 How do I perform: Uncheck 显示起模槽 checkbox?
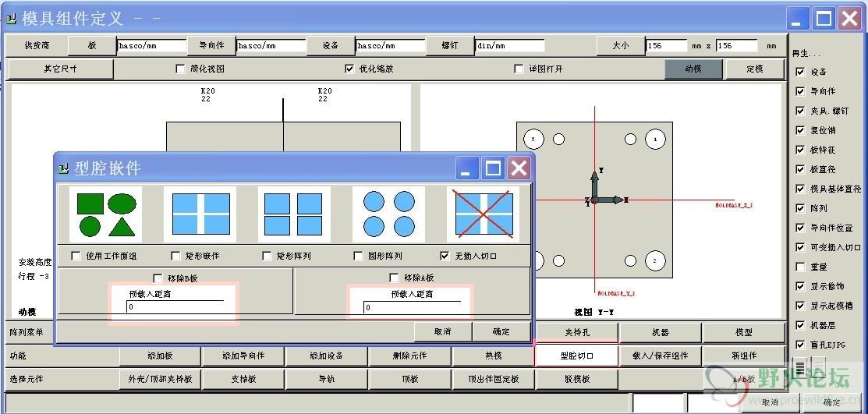pos(800,306)
